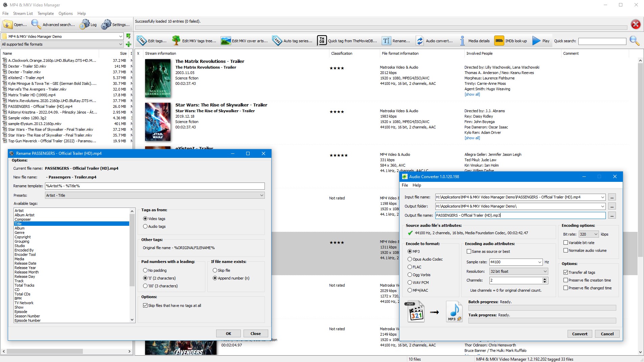Screen dimensions: 644x362
Task: Select '00' (3 characters) padding option
Action: click(x=145, y=286)
